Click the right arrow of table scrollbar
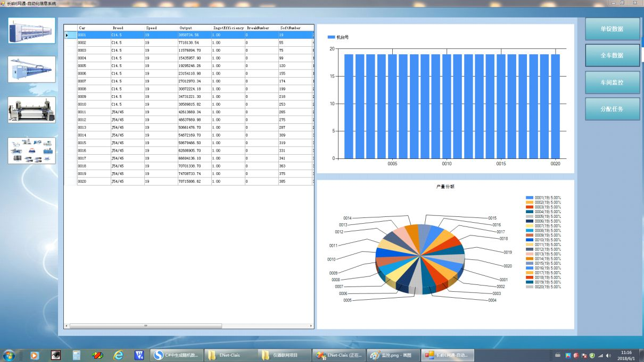This screenshot has width=644, height=362. [311, 325]
